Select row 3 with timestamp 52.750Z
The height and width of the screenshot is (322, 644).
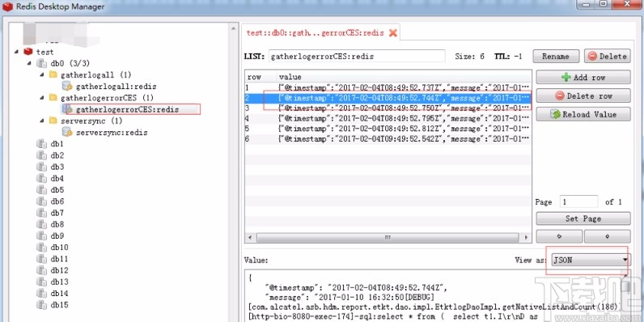point(388,108)
